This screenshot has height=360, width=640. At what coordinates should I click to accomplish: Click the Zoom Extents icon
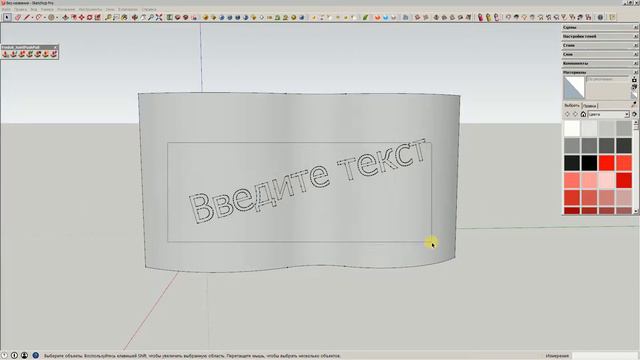point(159,17)
